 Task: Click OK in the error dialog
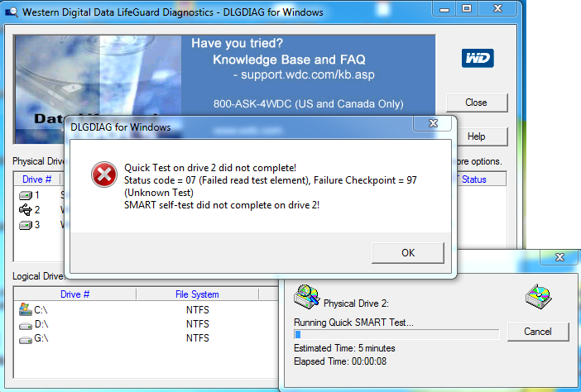(x=407, y=253)
